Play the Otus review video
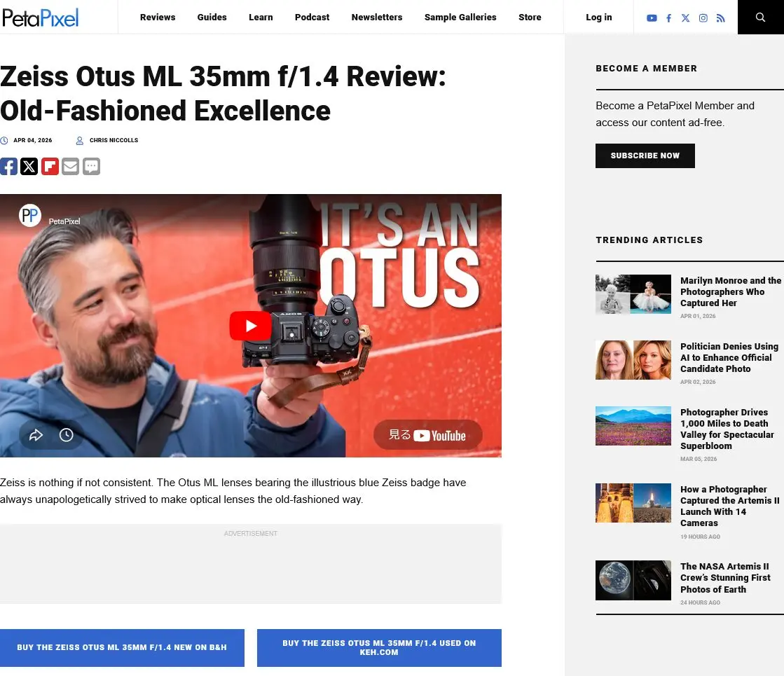 (x=250, y=326)
